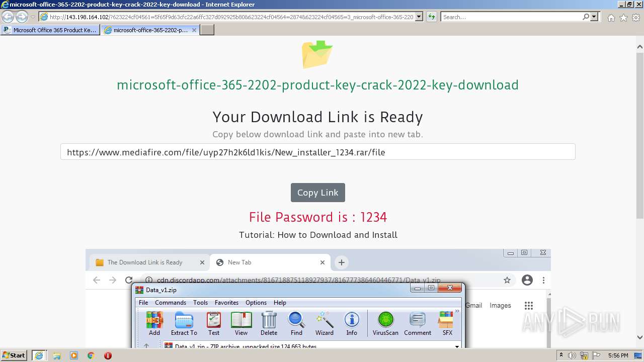Click the page scrollbar down arrow

click(639, 337)
